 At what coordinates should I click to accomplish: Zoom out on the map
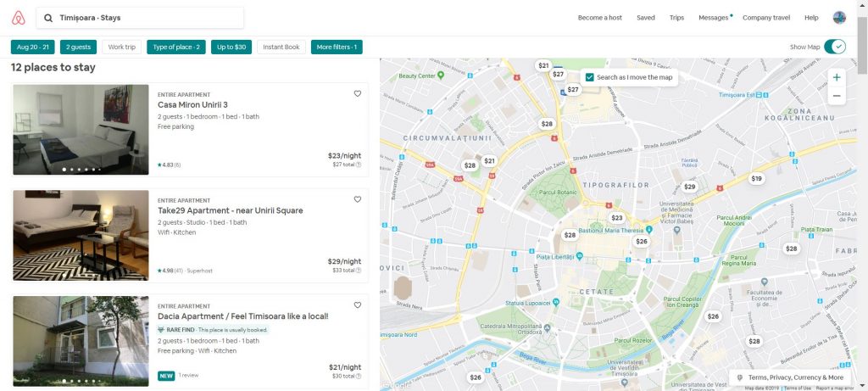pos(837,96)
